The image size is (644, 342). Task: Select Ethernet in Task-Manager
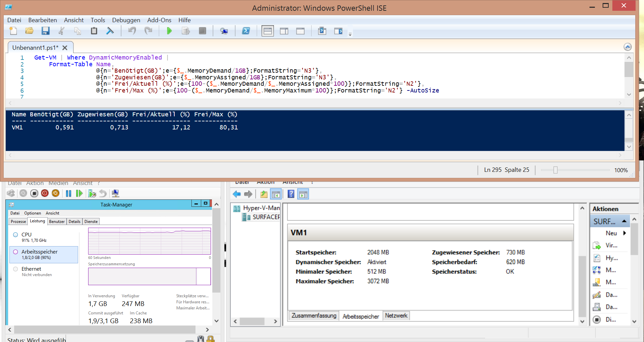(x=44, y=271)
